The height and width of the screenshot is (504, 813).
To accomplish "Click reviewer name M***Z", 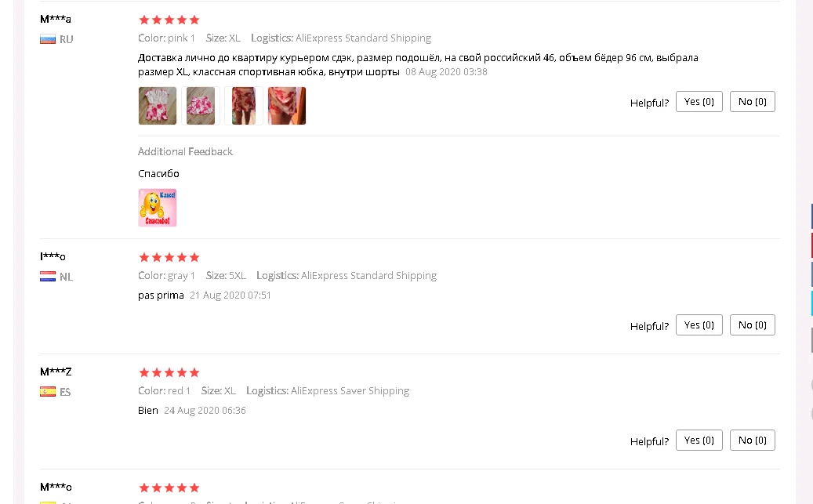I will 56,372.
